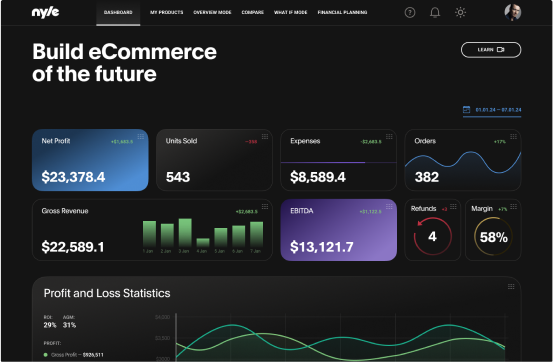Click the Units Sold value 543

tap(178, 177)
